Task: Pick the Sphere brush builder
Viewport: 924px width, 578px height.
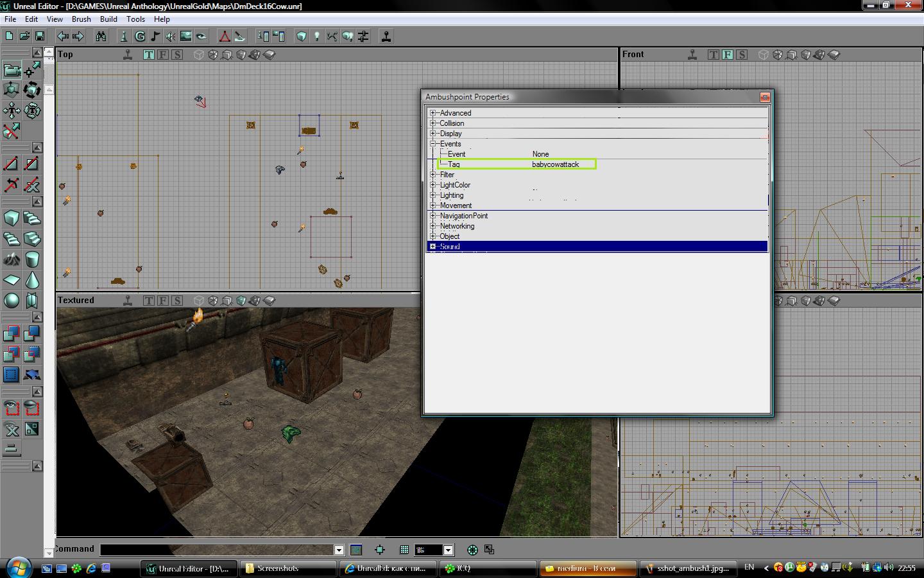Action: pyautogui.click(x=12, y=301)
